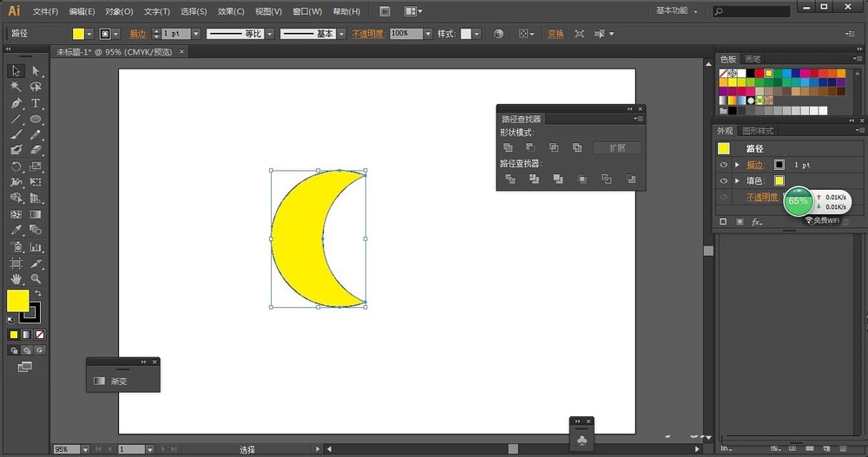The height and width of the screenshot is (457, 868).
Task: Click the 描边 link in control bar
Action: pyautogui.click(x=138, y=34)
